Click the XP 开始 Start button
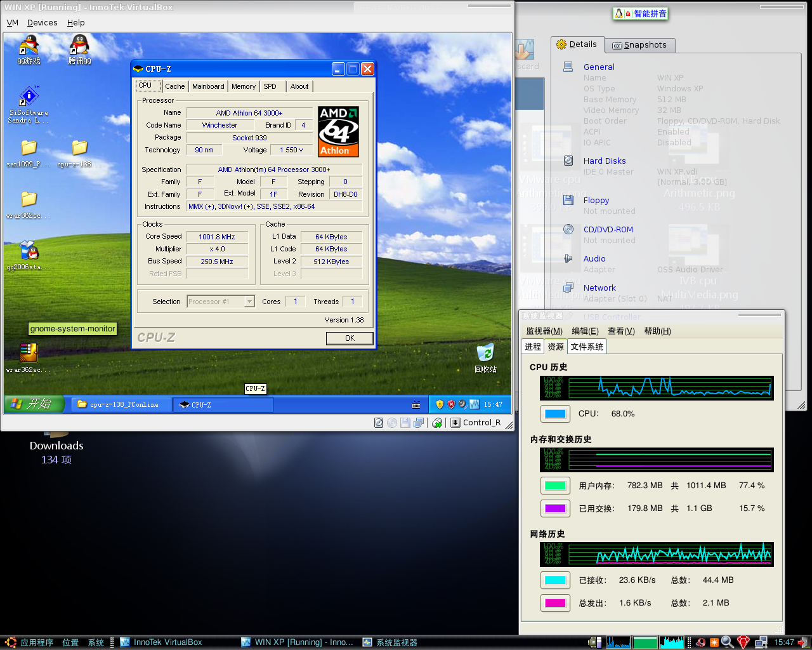The image size is (812, 650). pos(34,404)
